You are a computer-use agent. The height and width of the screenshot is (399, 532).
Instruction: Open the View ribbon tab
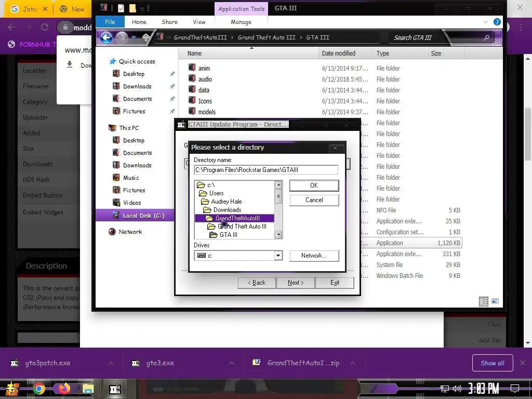[199, 22]
